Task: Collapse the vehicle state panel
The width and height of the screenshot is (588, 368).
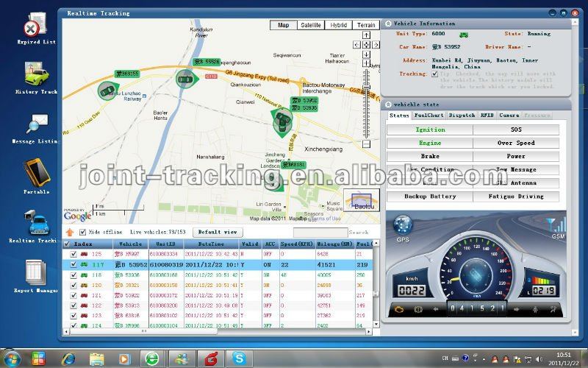Action: coord(389,105)
